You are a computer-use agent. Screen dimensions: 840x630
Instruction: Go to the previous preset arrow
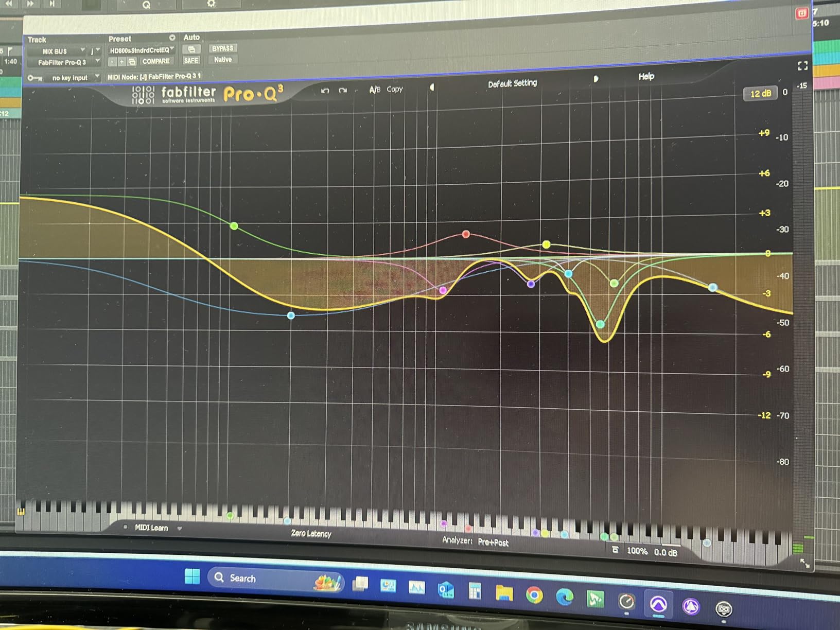(432, 87)
